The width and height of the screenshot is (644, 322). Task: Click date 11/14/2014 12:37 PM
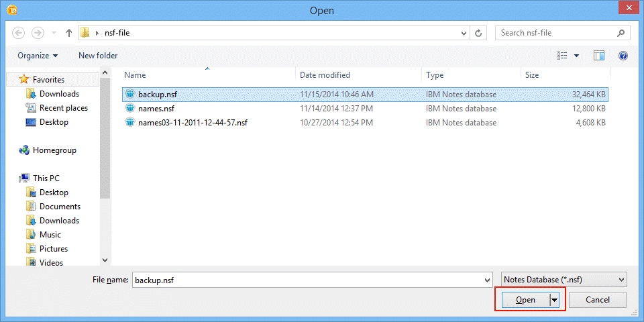[336, 109]
